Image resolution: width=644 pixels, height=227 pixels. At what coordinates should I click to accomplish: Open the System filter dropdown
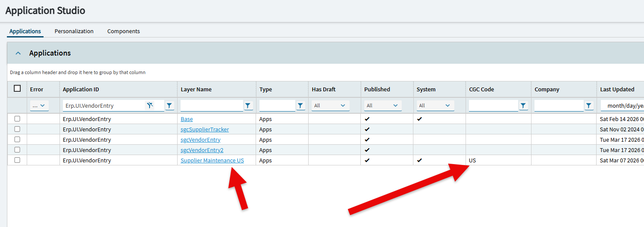(435, 106)
